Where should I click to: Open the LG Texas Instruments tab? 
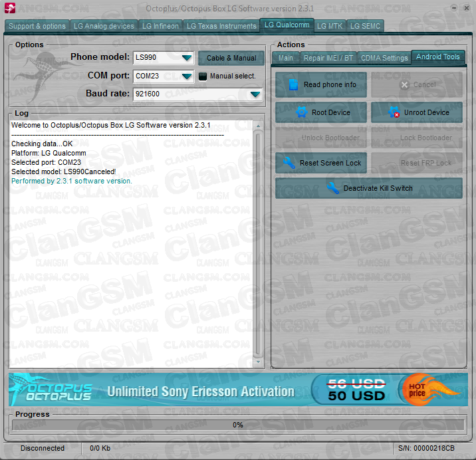click(x=221, y=26)
